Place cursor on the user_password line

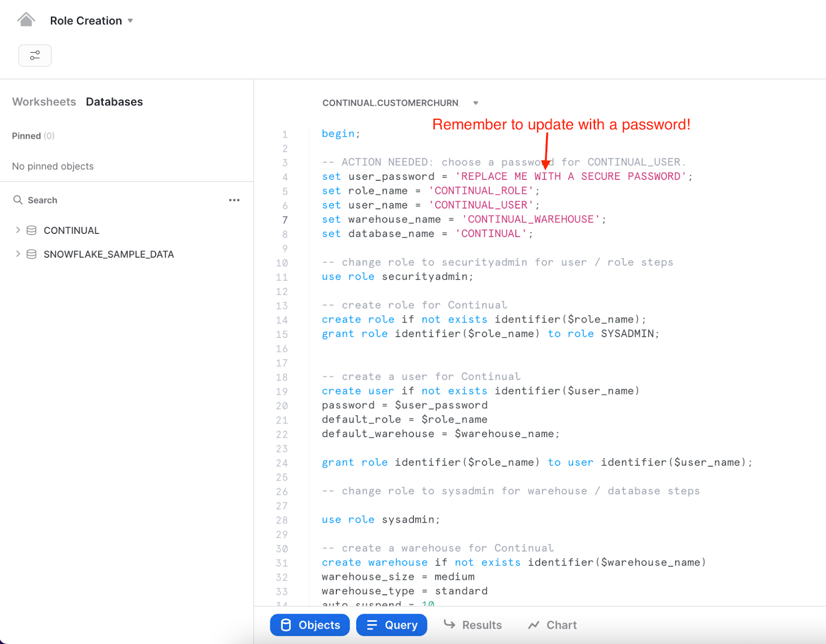[x=506, y=176]
